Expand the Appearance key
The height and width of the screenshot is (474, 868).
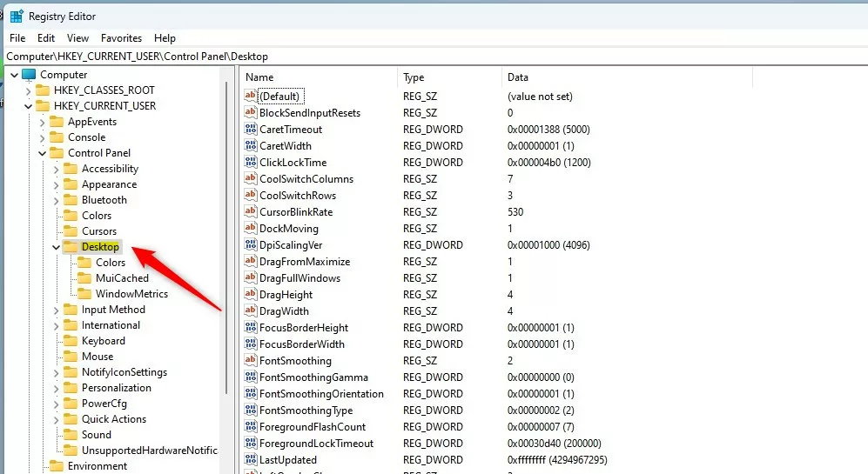(56, 184)
